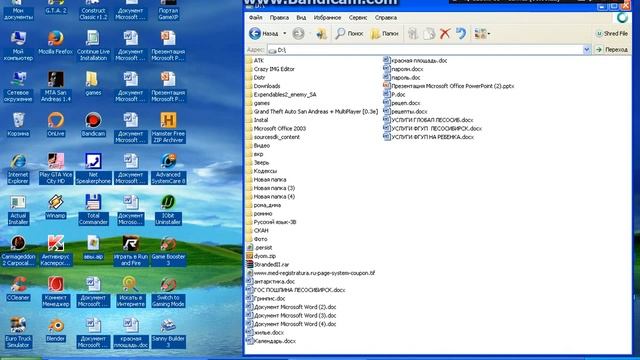640x360 pixels.
Task: Select the Net Speakerphone desktop icon
Action: click(93, 169)
